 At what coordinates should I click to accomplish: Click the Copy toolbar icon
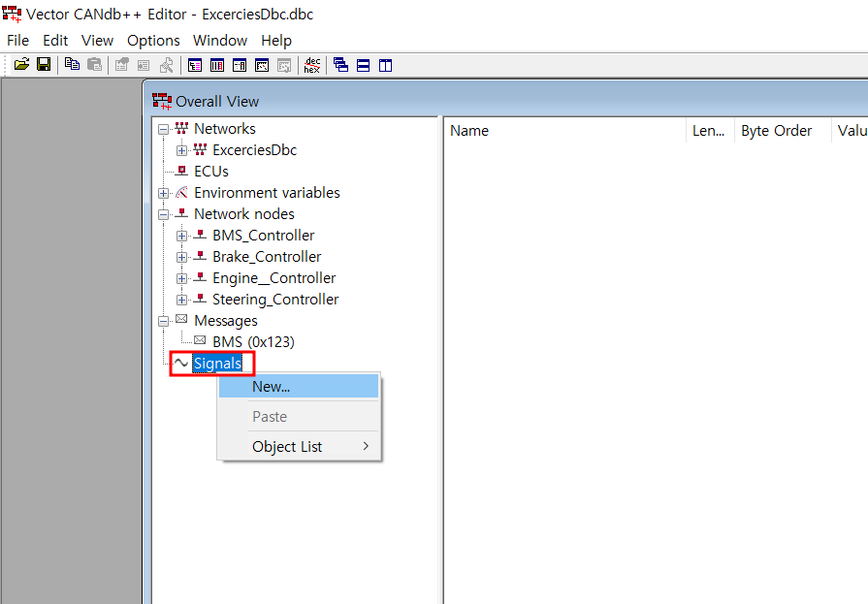[x=72, y=65]
